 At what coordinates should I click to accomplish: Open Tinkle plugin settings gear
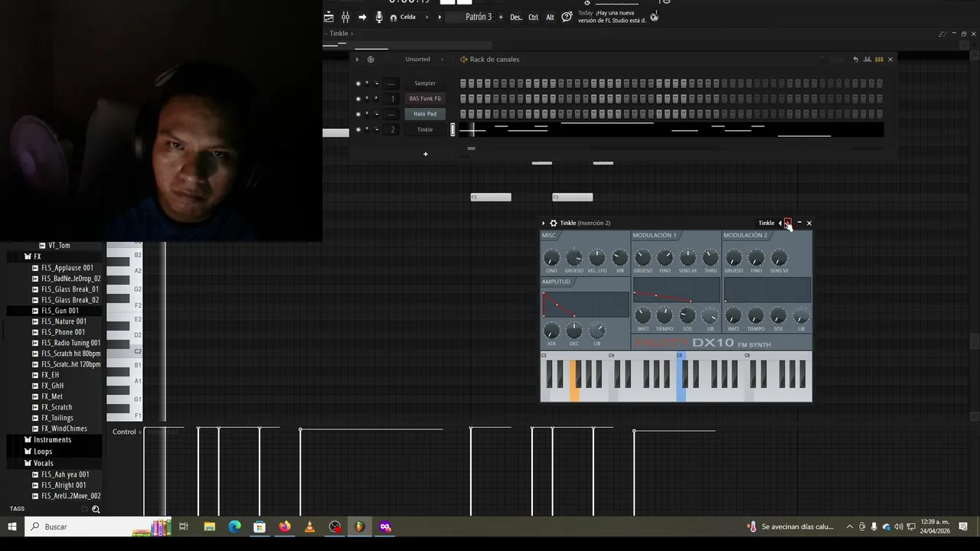pyautogui.click(x=554, y=223)
